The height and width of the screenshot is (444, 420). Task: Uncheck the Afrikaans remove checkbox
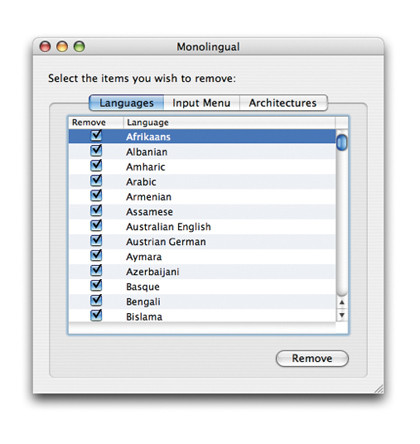[96, 136]
